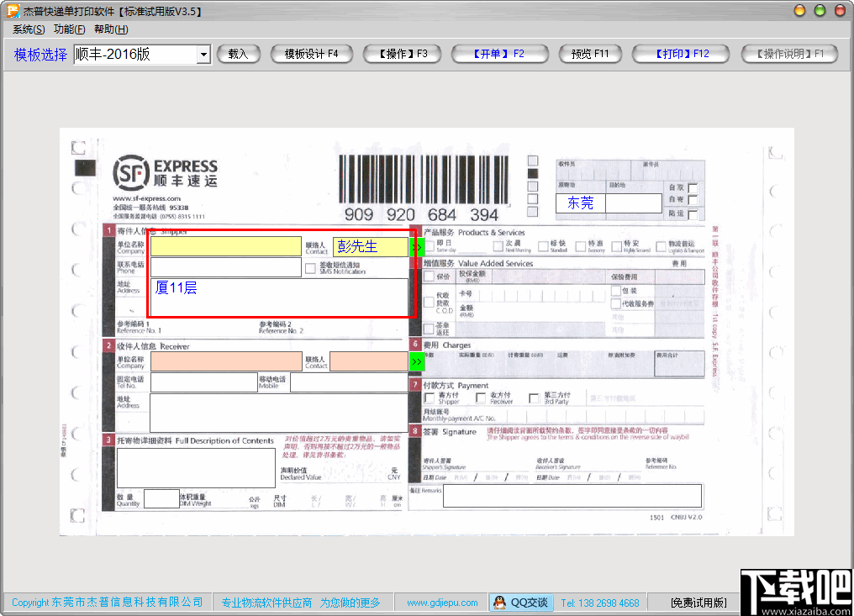Viewport: 854px width, 616px height.
Task: Check the 陆运 checkbox
Action: (693, 214)
